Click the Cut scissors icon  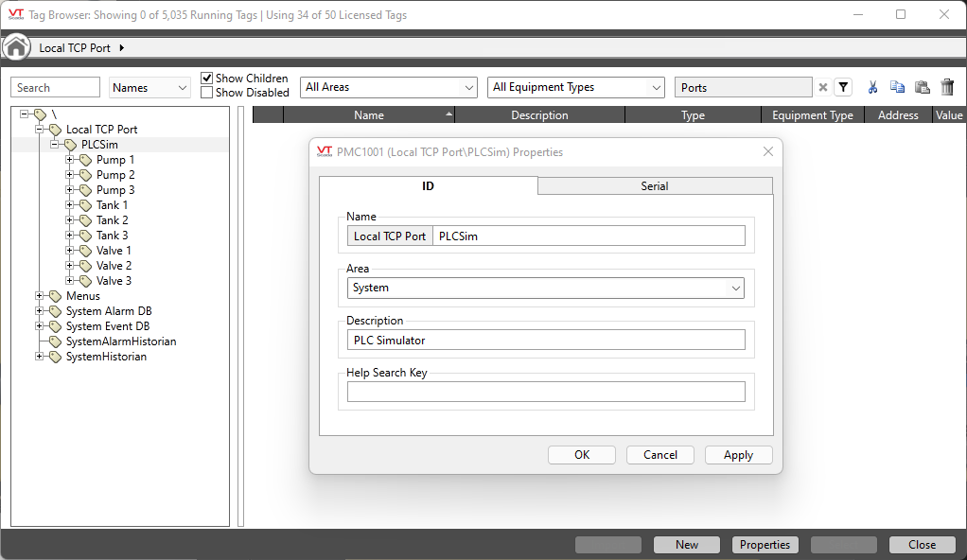point(872,87)
